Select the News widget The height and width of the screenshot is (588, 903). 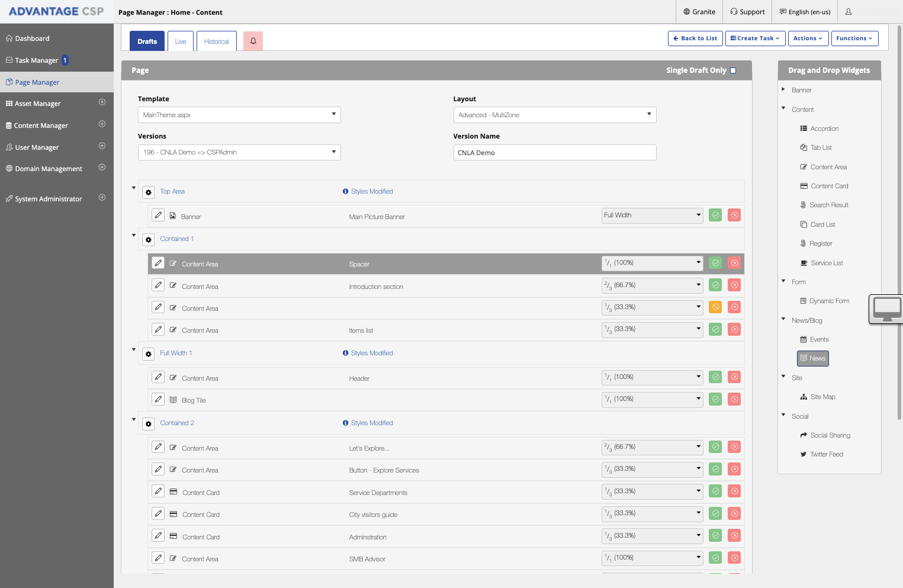tap(813, 358)
